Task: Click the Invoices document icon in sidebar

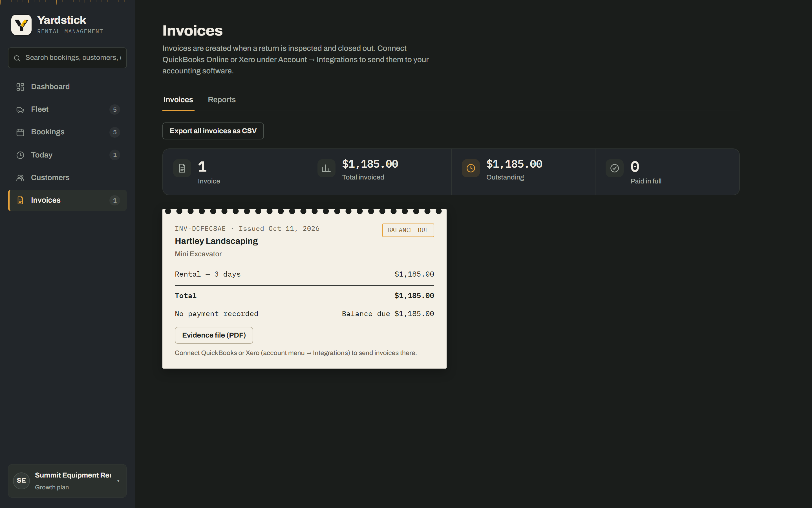Action: [20, 200]
